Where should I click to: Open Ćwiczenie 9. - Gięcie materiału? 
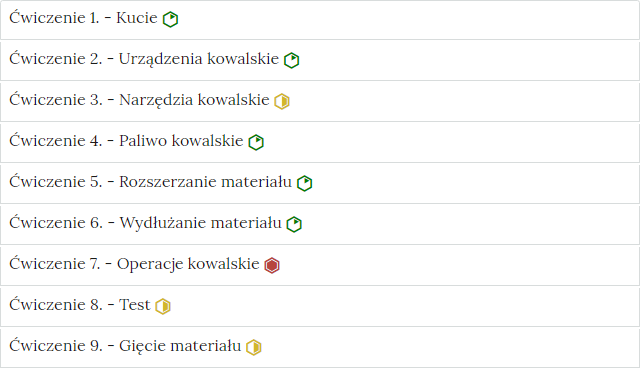[x=125, y=346]
